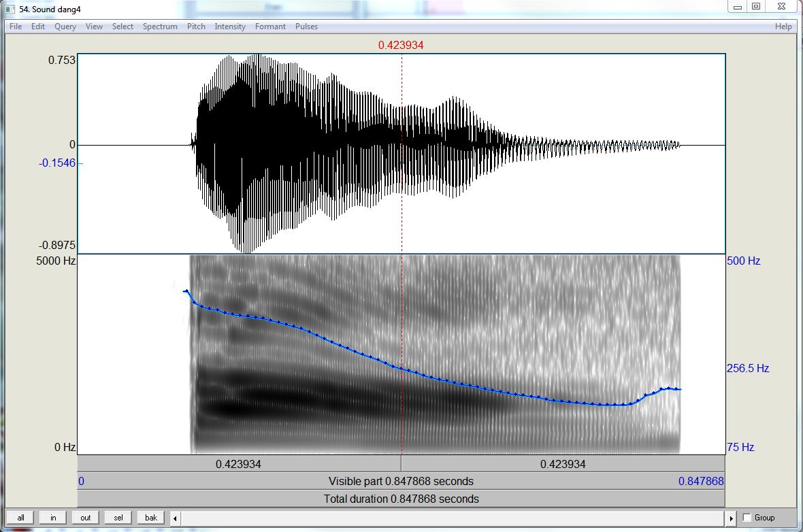
Task: Open the Select menu
Action: coord(122,27)
